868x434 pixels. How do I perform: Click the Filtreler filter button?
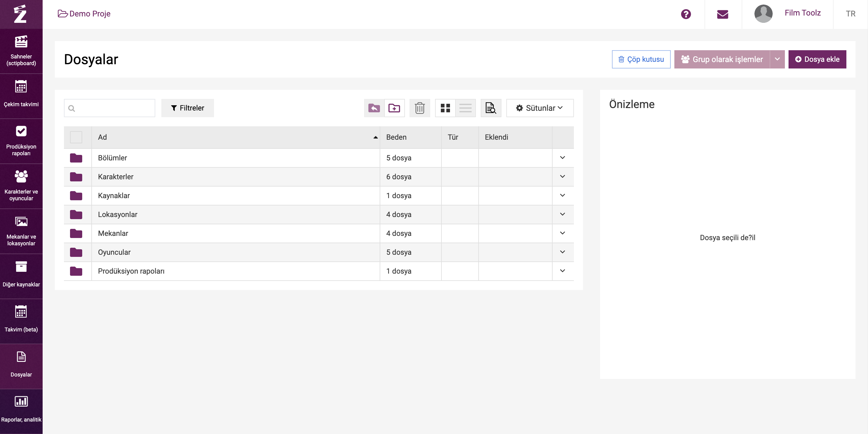(187, 108)
